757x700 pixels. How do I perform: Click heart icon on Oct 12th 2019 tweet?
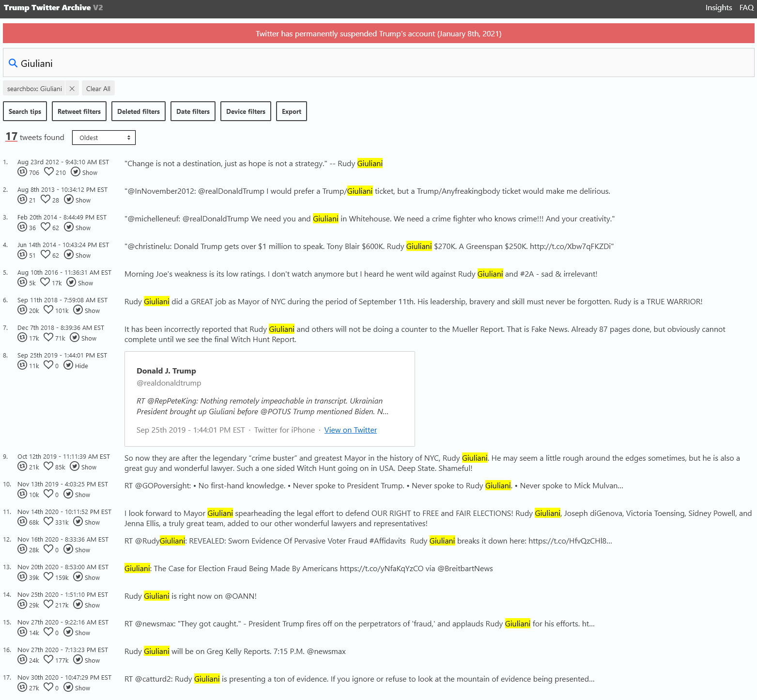[x=48, y=466]
